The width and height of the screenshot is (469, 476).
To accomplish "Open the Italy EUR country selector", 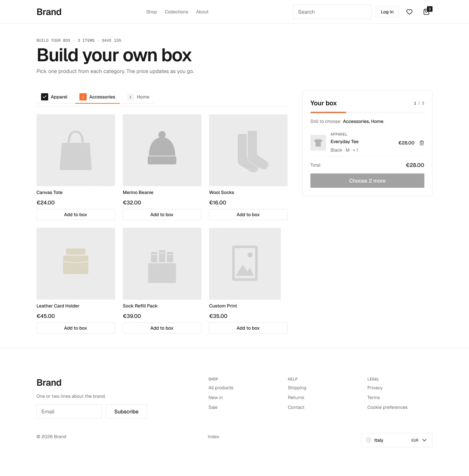I will (397, 440).
